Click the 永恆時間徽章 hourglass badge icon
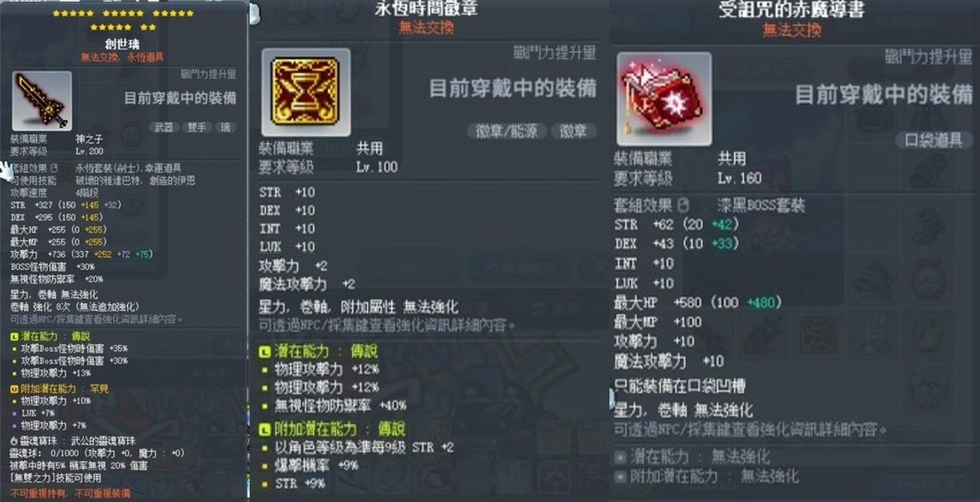 click(x=306, y=92)
